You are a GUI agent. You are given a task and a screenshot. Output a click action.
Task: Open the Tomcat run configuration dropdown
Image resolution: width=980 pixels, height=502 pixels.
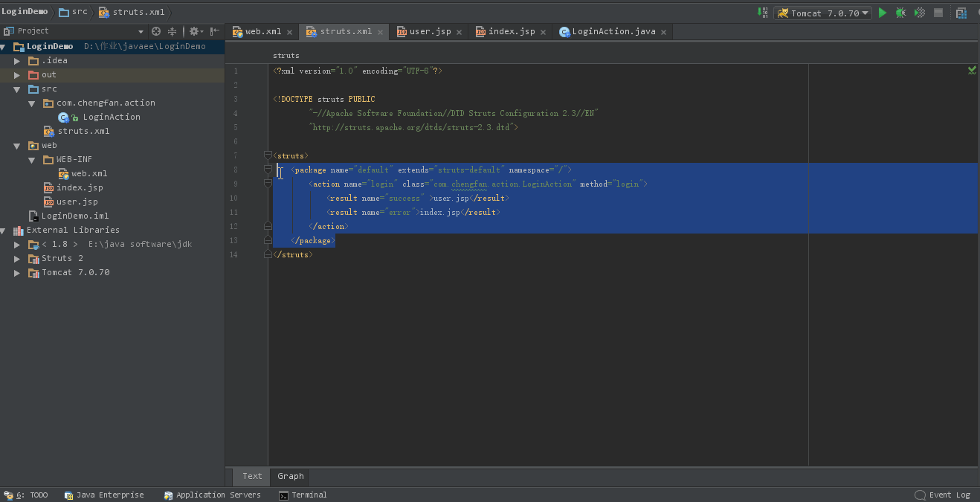[x=864, y=13]
